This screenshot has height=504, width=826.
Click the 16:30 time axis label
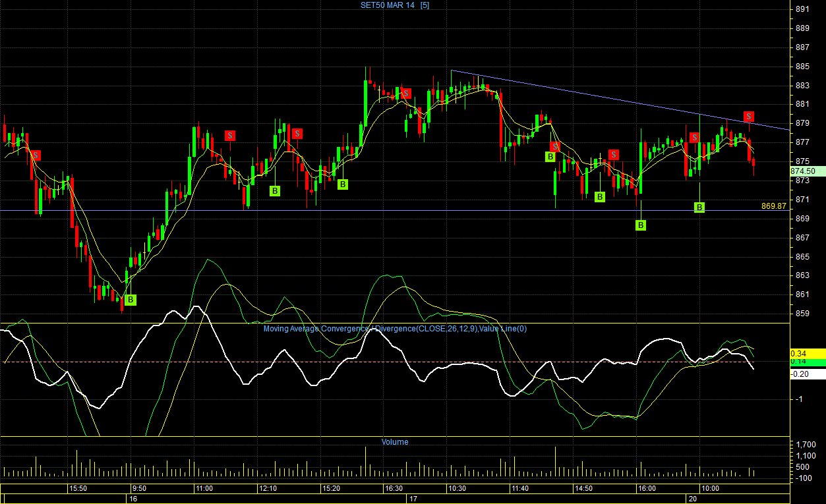click(394, 489)
